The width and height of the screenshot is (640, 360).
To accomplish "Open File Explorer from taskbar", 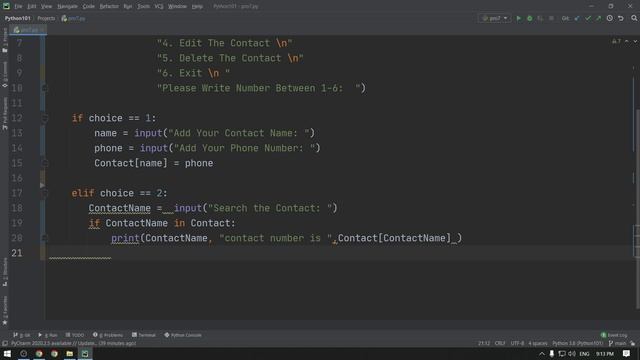I will (x=70, y=353).
